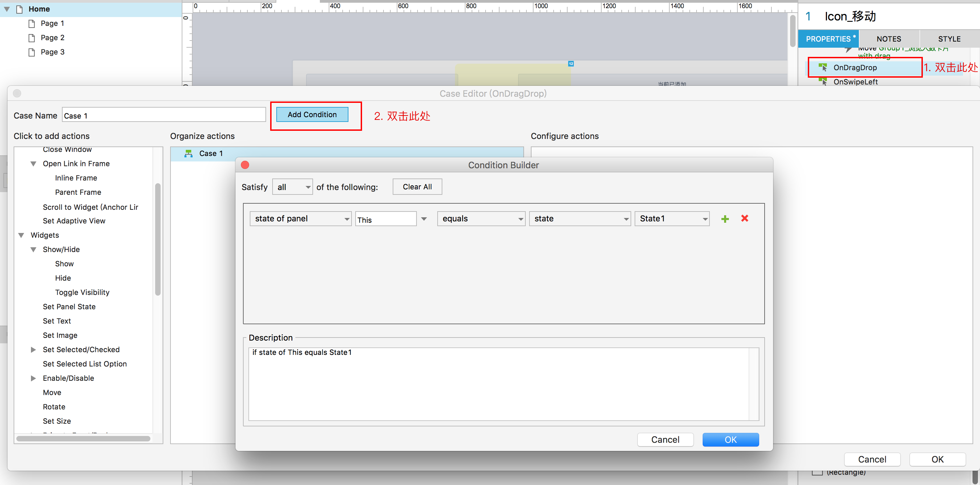Click the red X delete-row icon
Screen dimensions: 980x485
pos(745,218)
